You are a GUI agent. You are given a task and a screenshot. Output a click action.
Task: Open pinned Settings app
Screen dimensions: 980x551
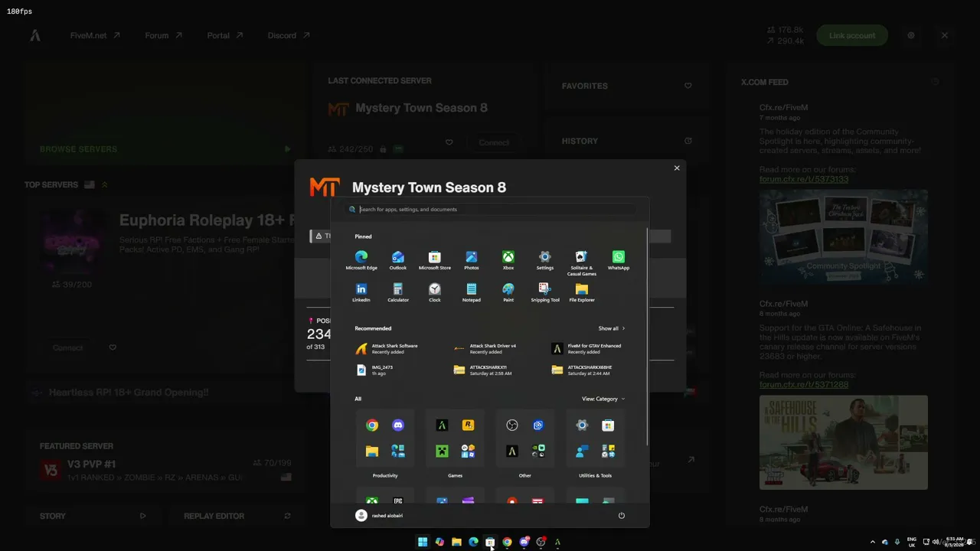545,260
